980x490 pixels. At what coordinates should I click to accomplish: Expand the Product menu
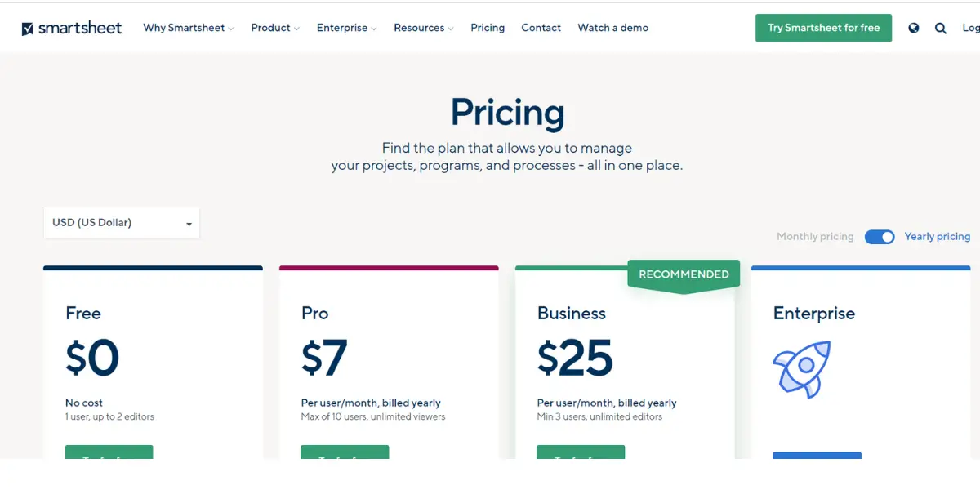pos(275,28)
